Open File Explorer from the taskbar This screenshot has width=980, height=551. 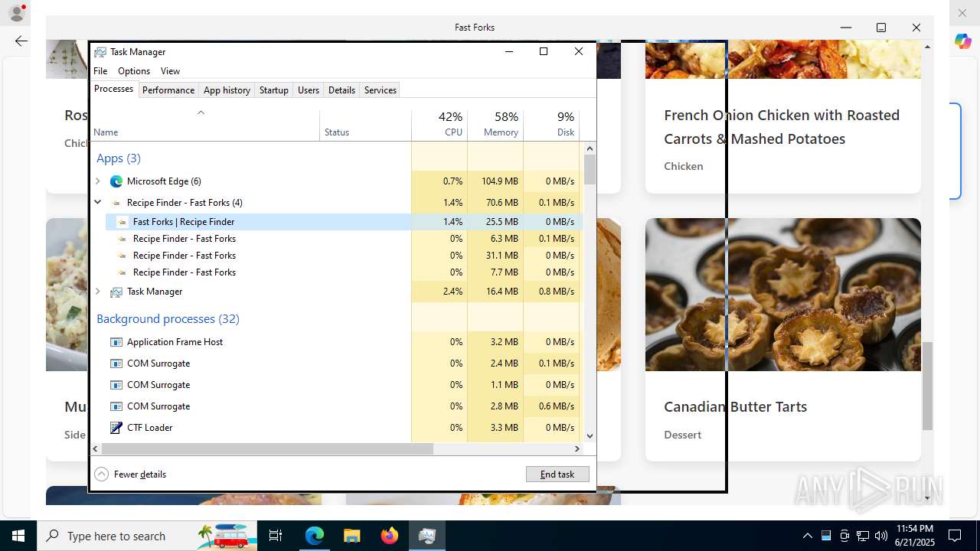click(x=352, y=536)
